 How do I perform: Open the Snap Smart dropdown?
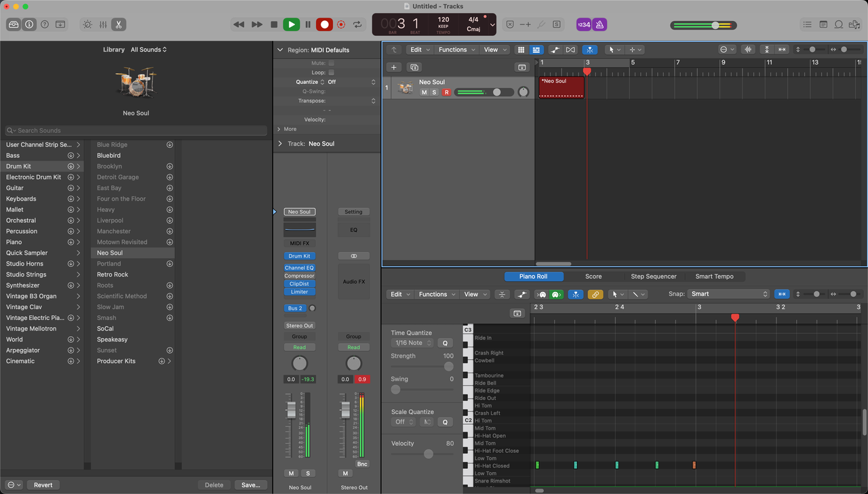[728, 294]
